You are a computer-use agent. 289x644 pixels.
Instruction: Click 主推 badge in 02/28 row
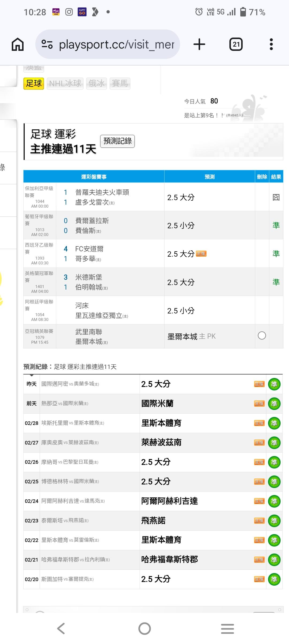point(259,423)
